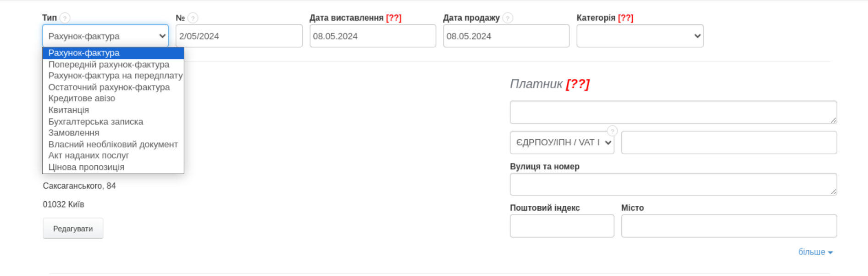
Task: Choose Цінова пропозиція option
Action: pos(86,167)
